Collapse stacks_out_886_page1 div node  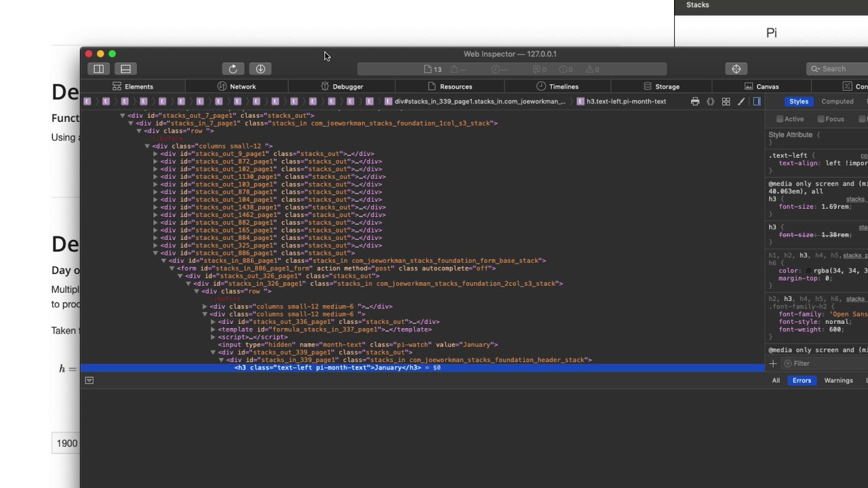pos(155,253)
